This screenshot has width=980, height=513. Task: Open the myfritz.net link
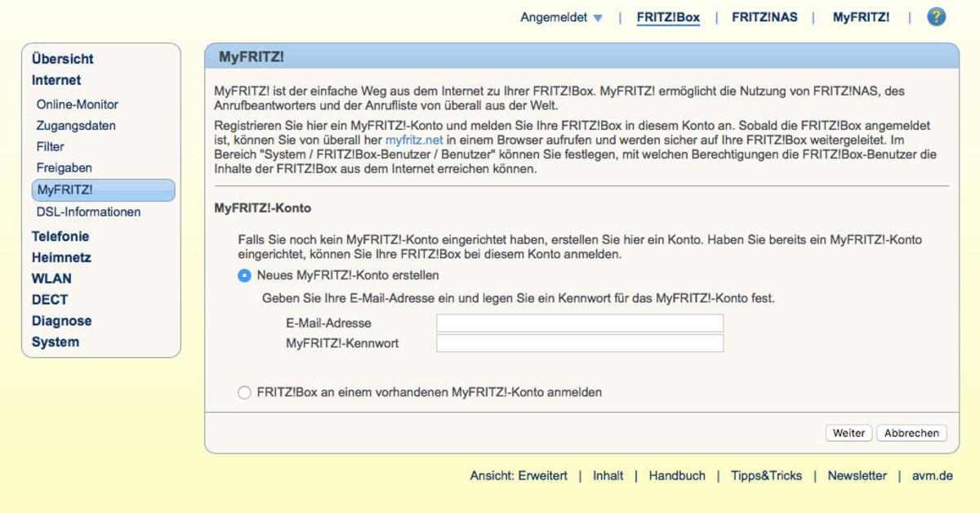(x=413, y=140)
